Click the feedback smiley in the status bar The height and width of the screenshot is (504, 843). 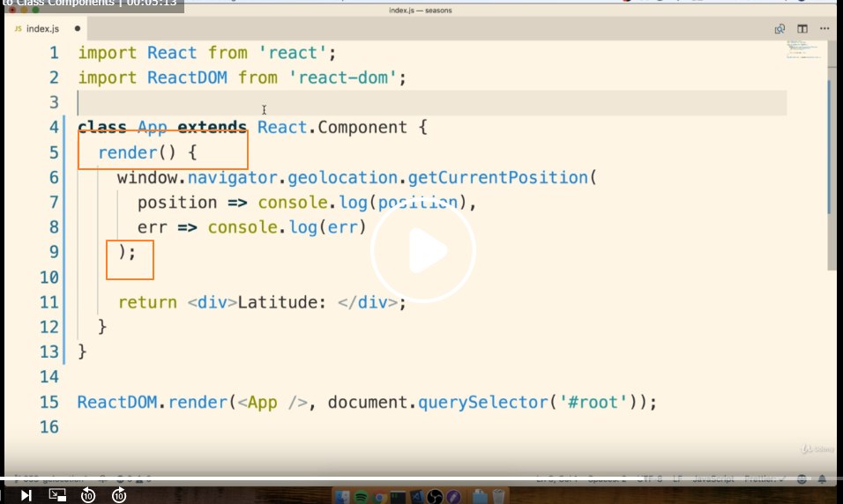pos(802,478)
